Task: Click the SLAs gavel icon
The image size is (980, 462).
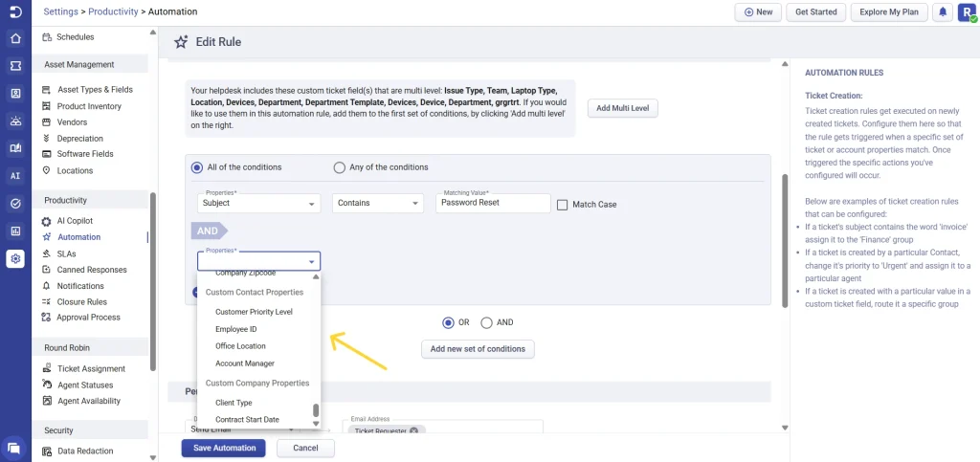Action: coord(46,253)
